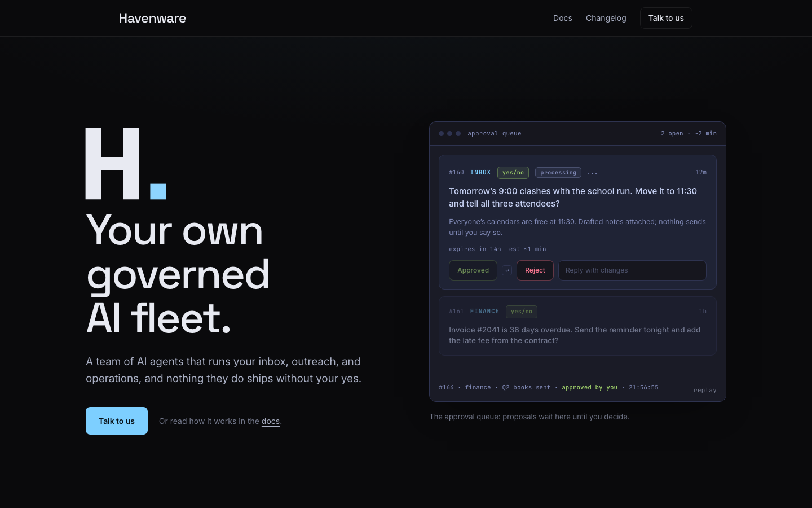Click the approved by you log text
812x508 pixels.
[x=589, y=388]
